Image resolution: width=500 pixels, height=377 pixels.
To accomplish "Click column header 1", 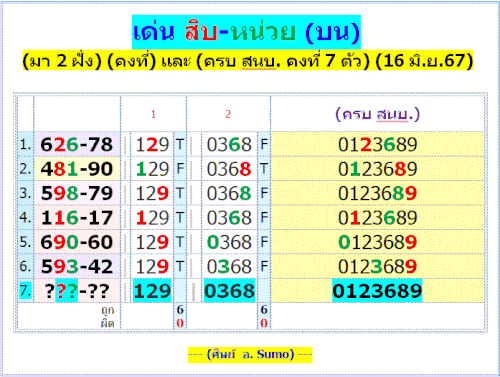I will [x=153, y=114].
